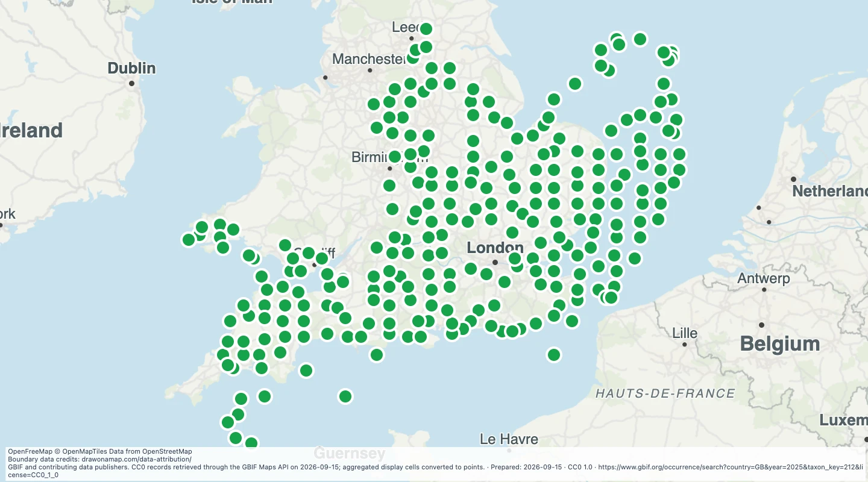Select the green marker covering the Cardiff label
The image size is (868, 482).
[x=309, y=253]
